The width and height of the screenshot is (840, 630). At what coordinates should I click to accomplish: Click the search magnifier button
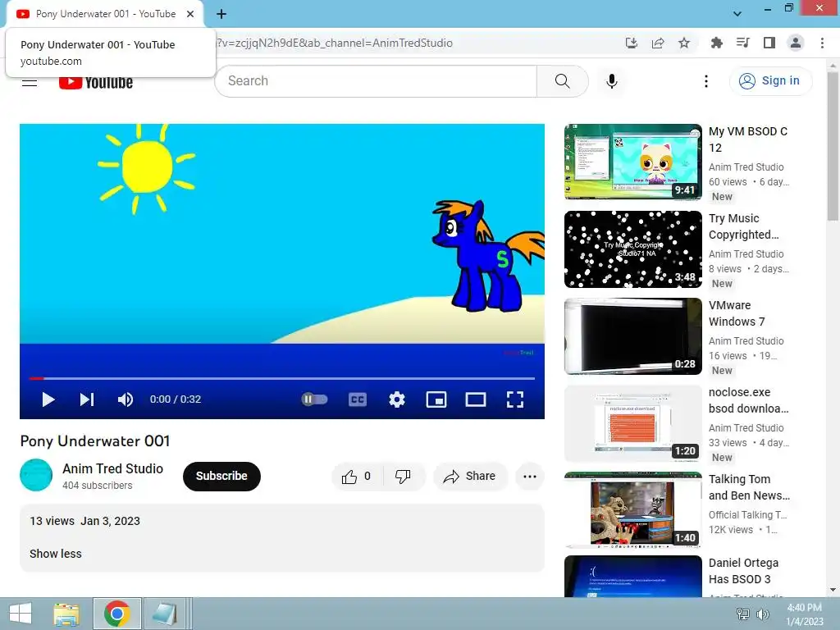coord(562,81)
